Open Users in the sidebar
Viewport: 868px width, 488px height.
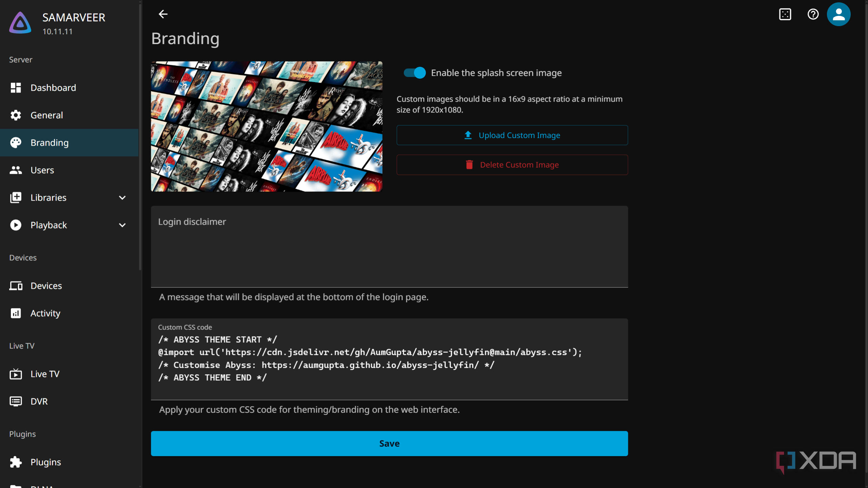tap(69, 170)
